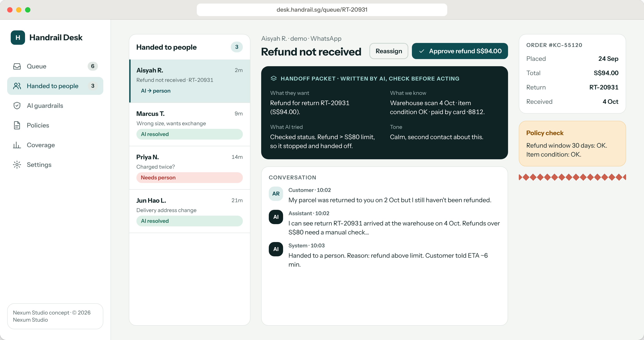Open the Coverage bar chart icon
This screenshot has width=644, height=340.
(x=17, y=145)
